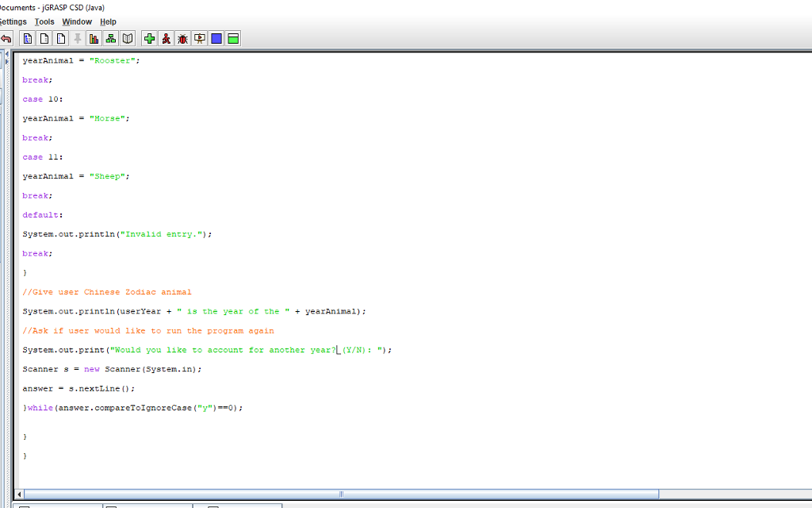Click the bar chart complexity profile icon
The height and width of the screenshot is (508, 812).
click(94, 38)
